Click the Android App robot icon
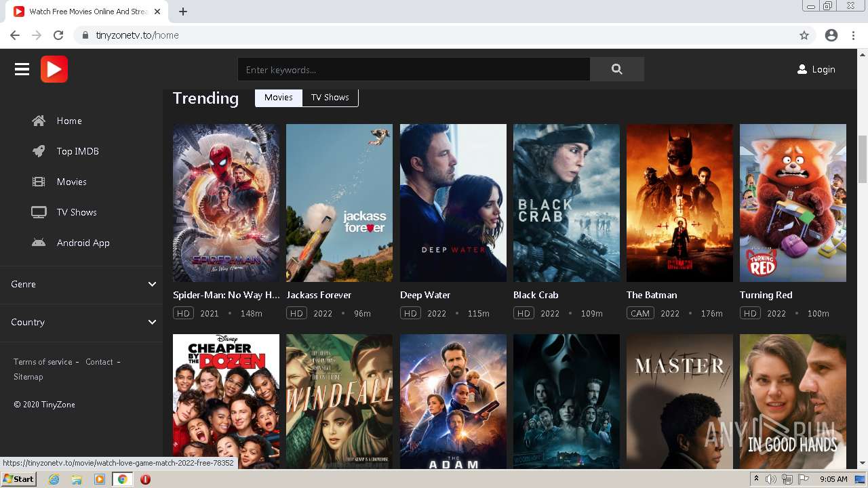Image resolution: width=868 pixels, height=488 pixels. [39, 243]
